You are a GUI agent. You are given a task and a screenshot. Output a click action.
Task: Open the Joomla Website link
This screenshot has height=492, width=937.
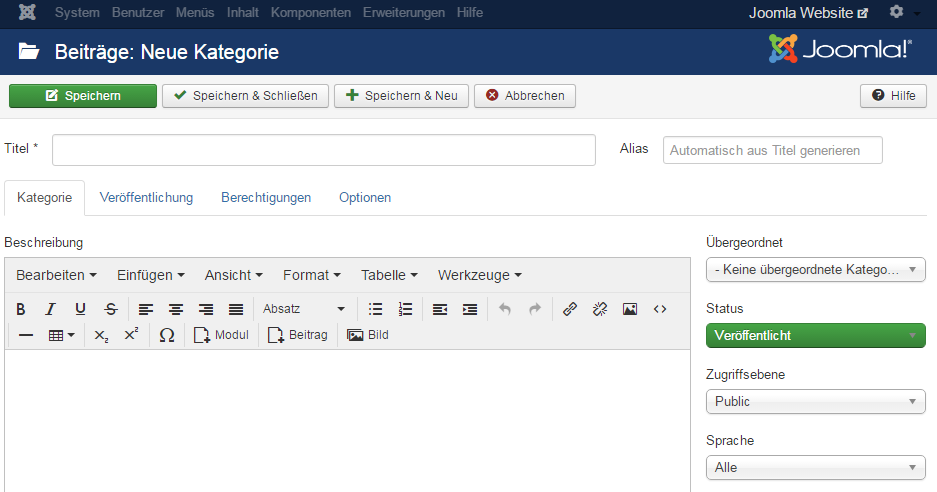tap(809, 13)
